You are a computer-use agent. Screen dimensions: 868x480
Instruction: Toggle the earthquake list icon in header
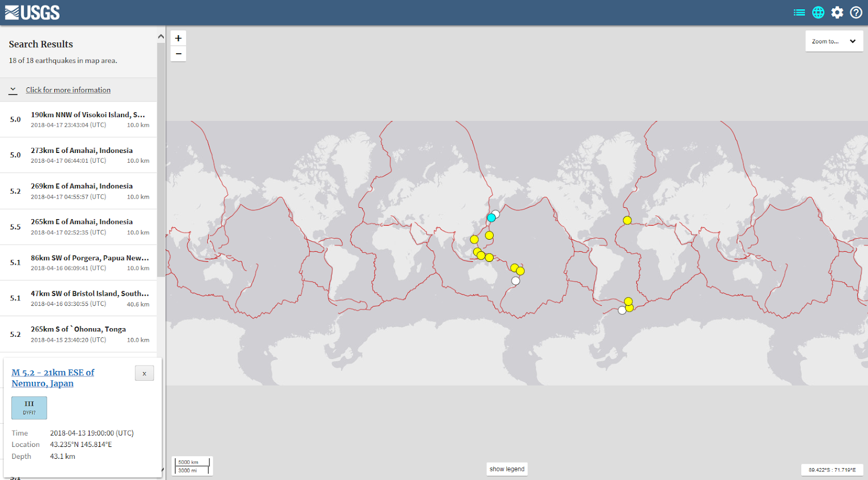coord(799,12)
